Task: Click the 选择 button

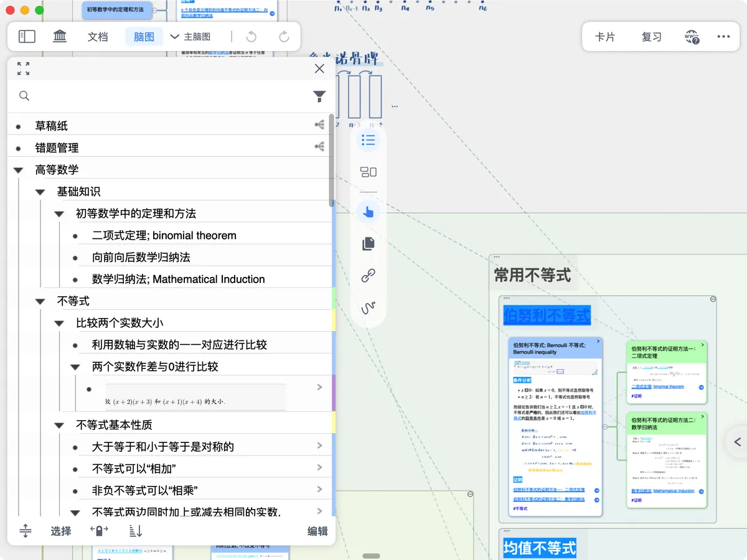Action: (x=61, y=531)
